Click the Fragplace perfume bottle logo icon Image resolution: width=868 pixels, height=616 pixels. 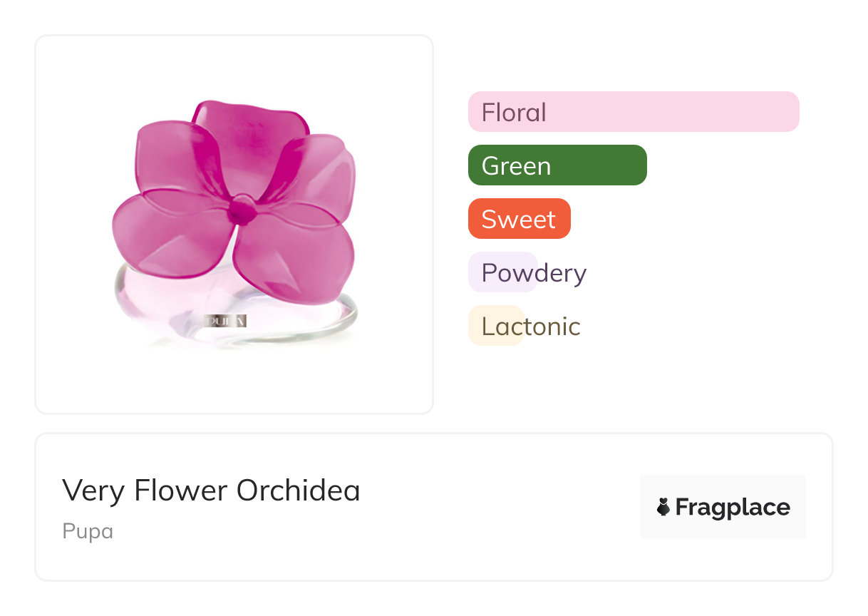(x=663, y=507)
